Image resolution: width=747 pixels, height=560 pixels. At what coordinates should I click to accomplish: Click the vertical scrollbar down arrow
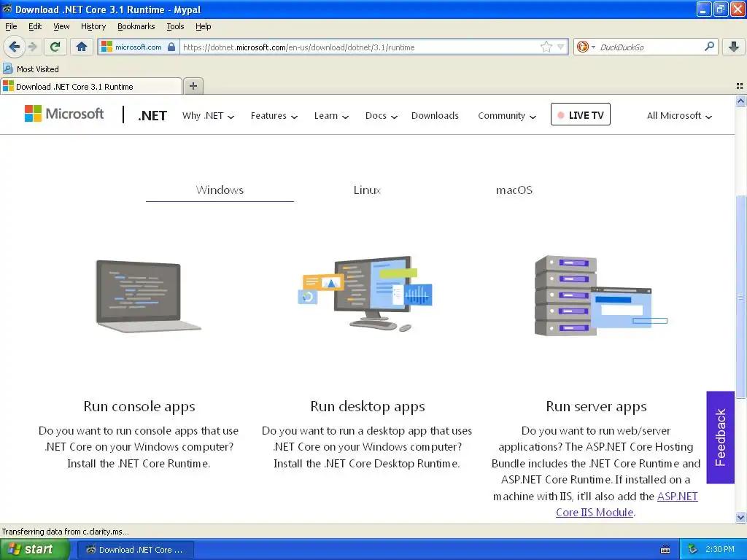[740, 517]
